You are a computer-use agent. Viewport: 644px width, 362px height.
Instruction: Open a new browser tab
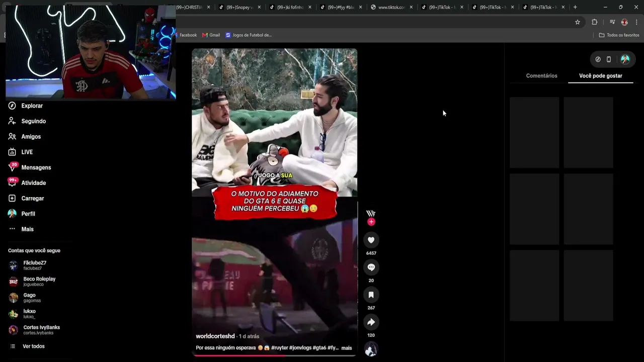click(575, 7)
